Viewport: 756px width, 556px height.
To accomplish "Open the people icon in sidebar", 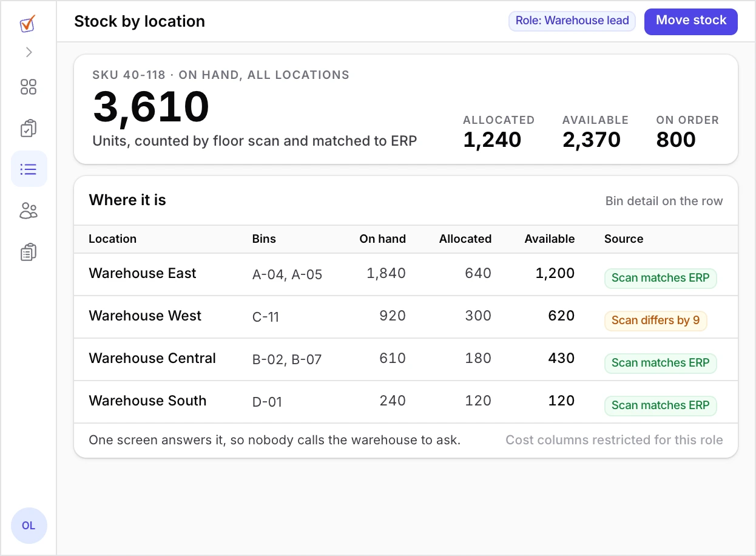I will click(x=29, y=211).
